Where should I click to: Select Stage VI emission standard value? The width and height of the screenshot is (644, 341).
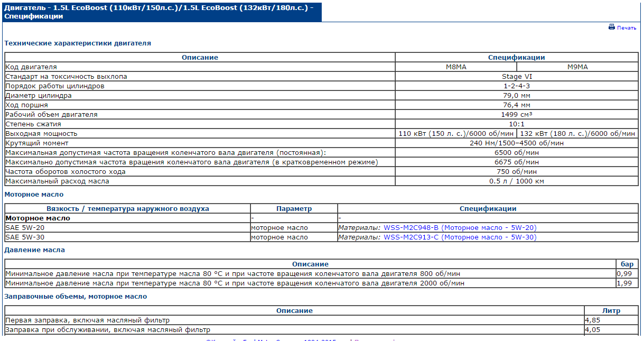click(x=516, y=77)
